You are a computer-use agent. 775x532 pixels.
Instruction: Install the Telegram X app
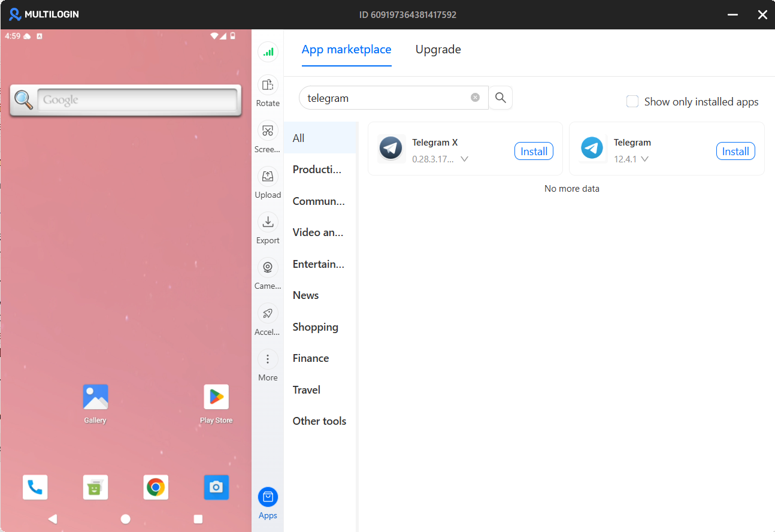pyautogui.click(x=533, y=152)
